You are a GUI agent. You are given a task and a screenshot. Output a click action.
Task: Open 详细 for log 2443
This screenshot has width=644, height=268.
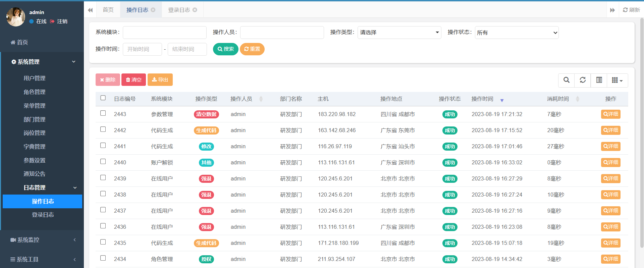pyautogui.click(x=611, y=114)
